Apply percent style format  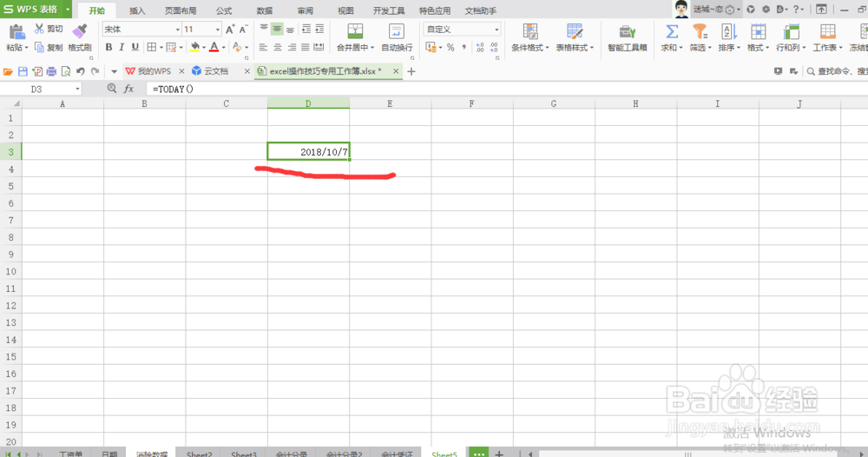(450, 48)
